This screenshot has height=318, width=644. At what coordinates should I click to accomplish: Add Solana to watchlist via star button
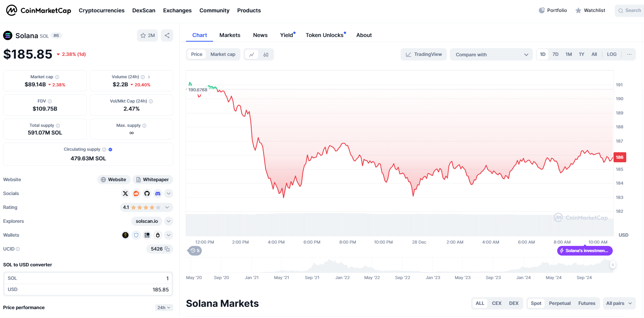click(x=147, y=35)
